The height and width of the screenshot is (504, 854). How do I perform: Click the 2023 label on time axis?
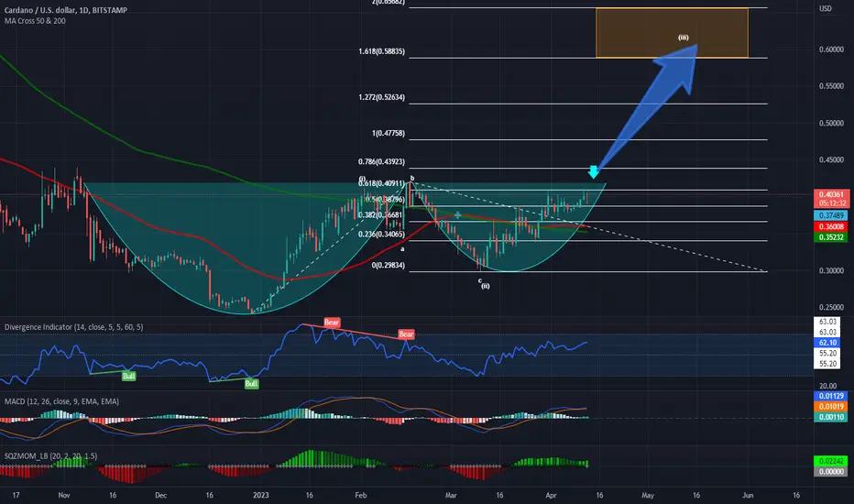pos(261,495)
